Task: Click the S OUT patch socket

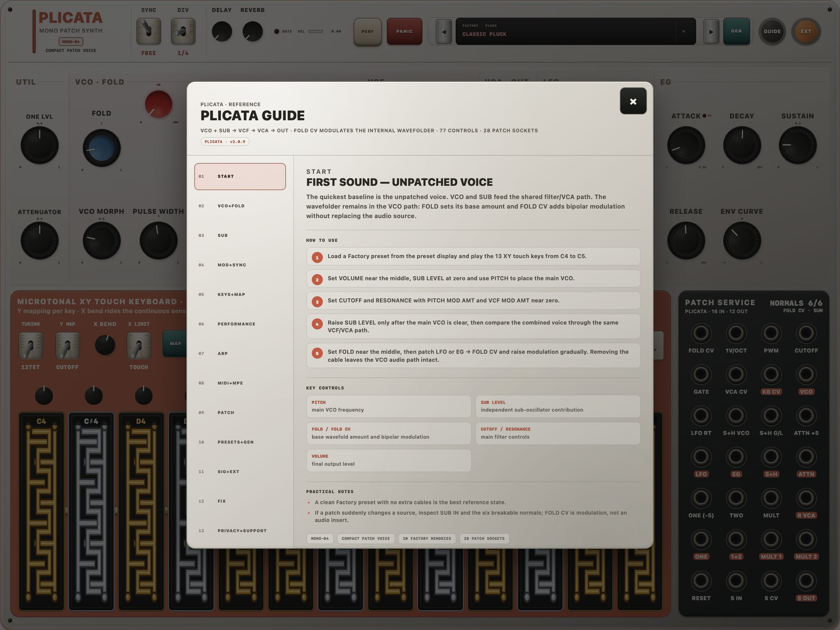Action: [x=806, y=580]
